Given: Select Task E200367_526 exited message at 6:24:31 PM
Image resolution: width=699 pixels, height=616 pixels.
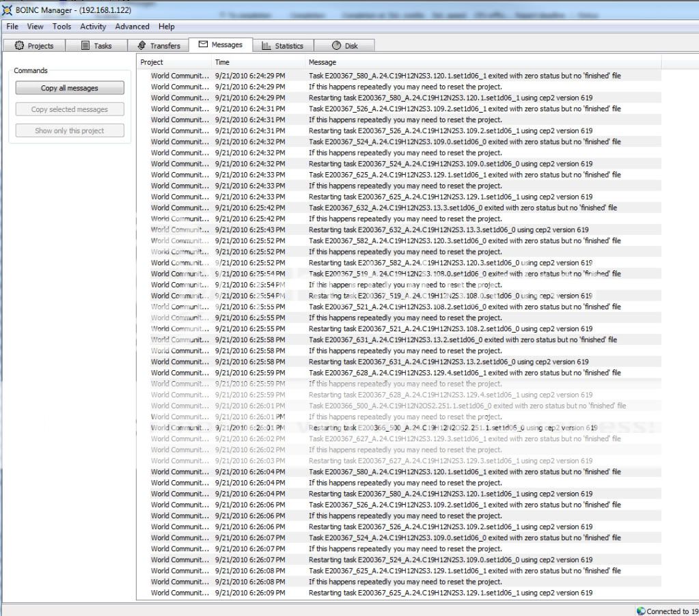Looking at the screenshot, I should (x=399, y=109).
